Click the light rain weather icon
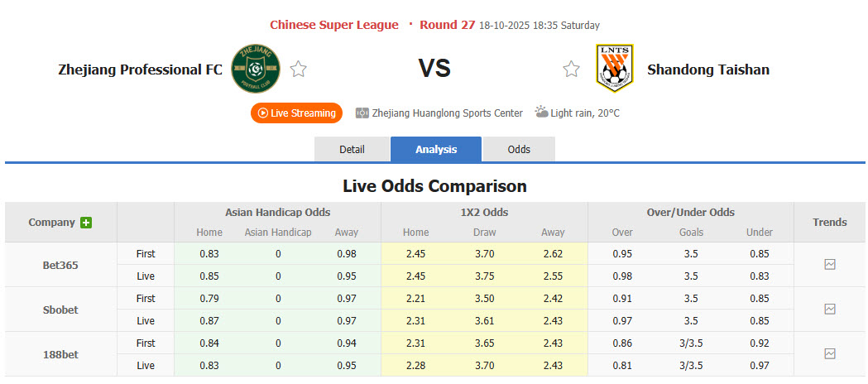The height and width of the screenshot is (384, 868). click(541, 112)
